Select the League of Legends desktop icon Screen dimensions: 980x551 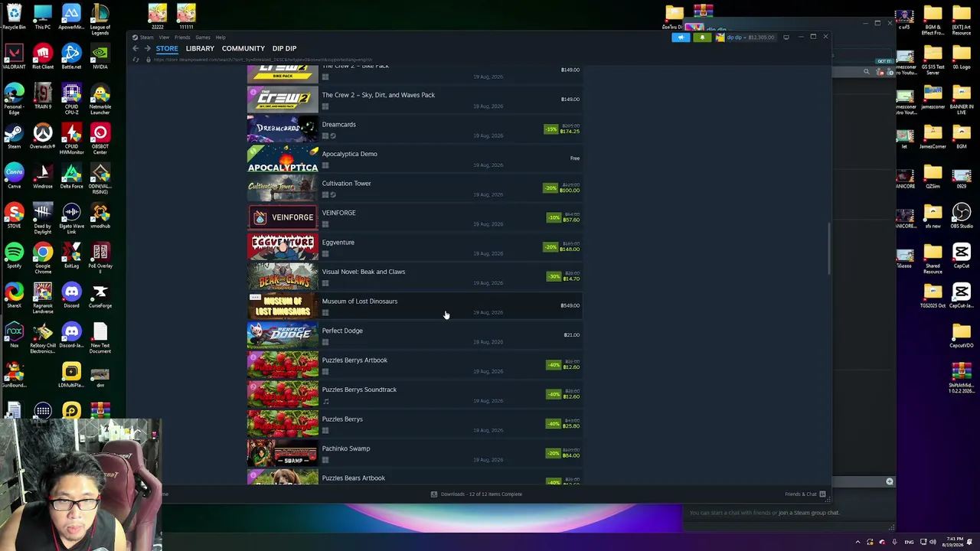(100, 20)
